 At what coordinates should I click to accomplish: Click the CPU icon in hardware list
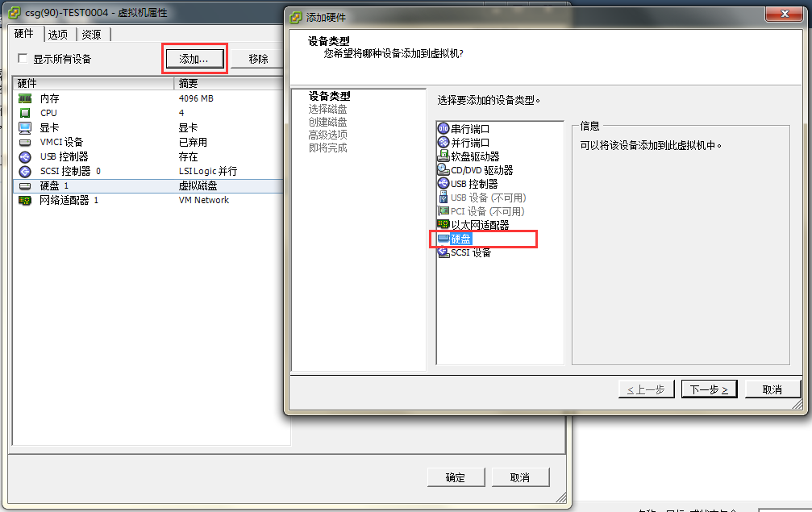tap(25, 113)
